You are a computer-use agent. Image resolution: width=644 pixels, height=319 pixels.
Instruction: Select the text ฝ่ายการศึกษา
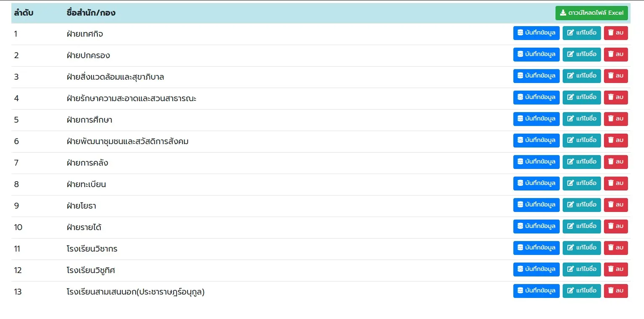[89, 120]
